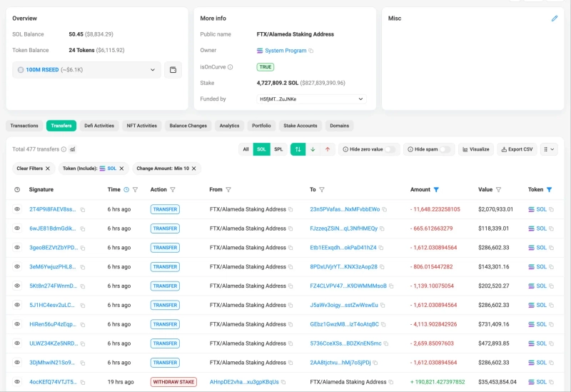Click the edit pencil icon in Misc panel
571x392 pixels.
pos(555,19)
